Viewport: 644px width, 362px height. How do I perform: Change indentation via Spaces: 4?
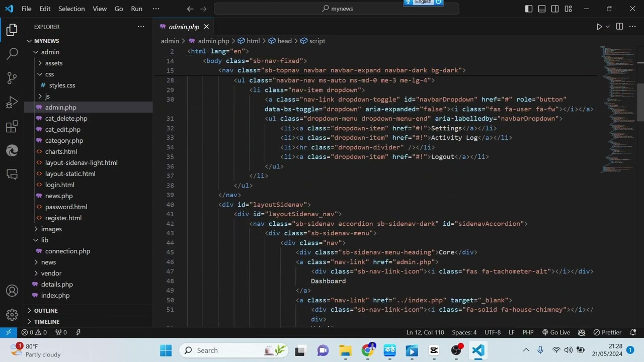(464, 332)
